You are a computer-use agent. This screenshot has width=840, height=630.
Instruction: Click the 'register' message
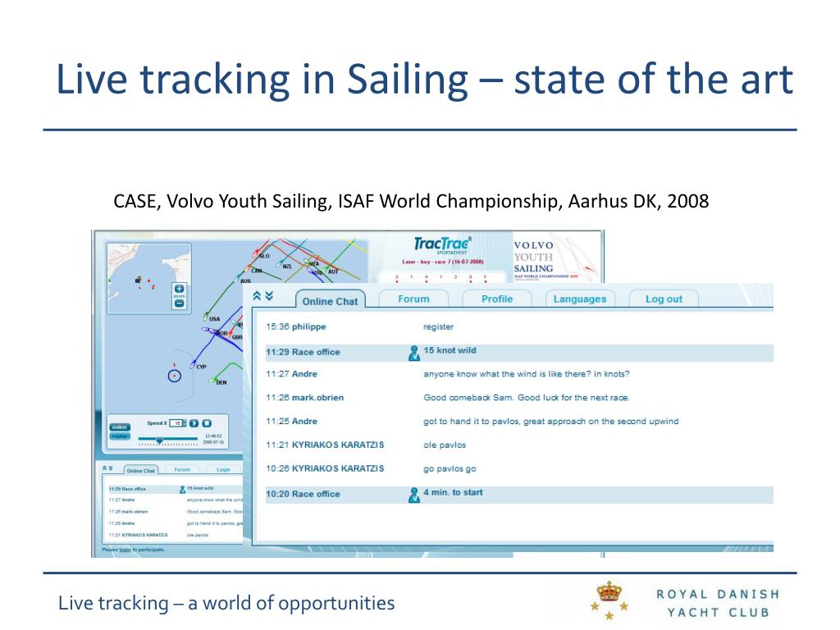(438, 326)
